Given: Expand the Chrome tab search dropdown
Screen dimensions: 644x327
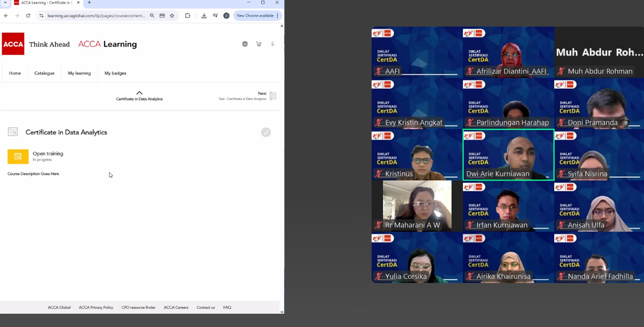Looking at the screenshot, I should pyautogui.click(x=6, y=3).
